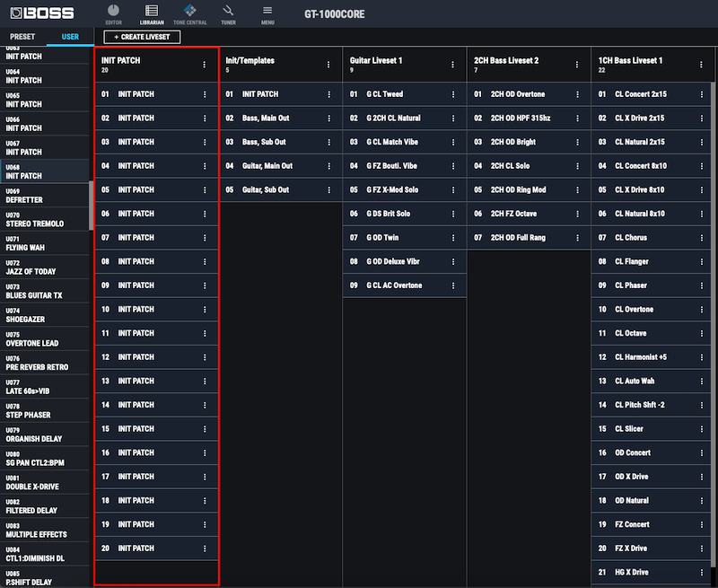This screenshot has height=588, width=718.
Task: Select U076 PRE REVERB RETRO patch
Action: click(x=44, y=363)
